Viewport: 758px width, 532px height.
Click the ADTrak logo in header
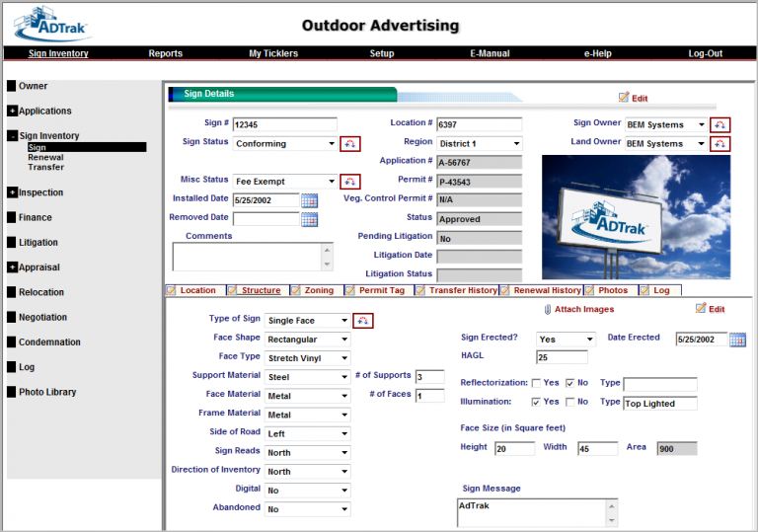pos(52,24)
